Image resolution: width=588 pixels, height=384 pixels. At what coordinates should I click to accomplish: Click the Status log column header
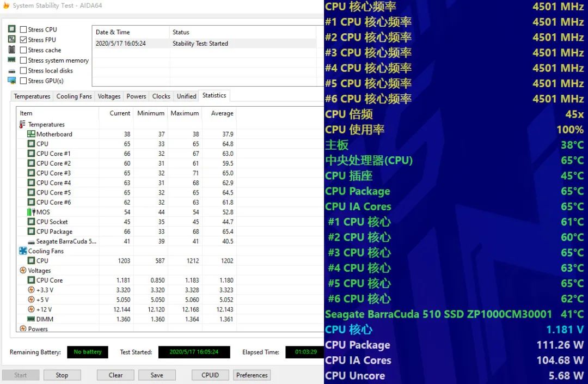click(x=243, y=32)
